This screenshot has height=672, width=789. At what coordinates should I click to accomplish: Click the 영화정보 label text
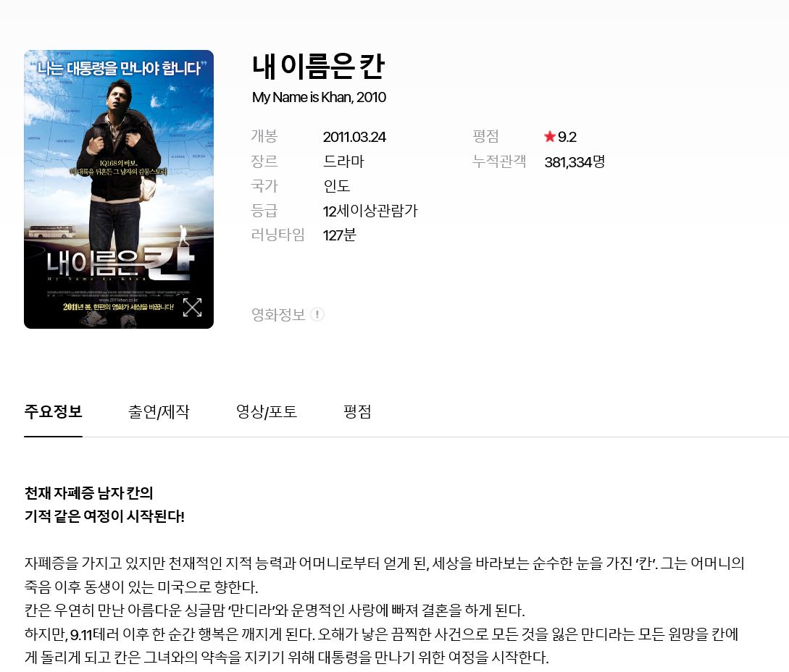(x=278, y=314)
